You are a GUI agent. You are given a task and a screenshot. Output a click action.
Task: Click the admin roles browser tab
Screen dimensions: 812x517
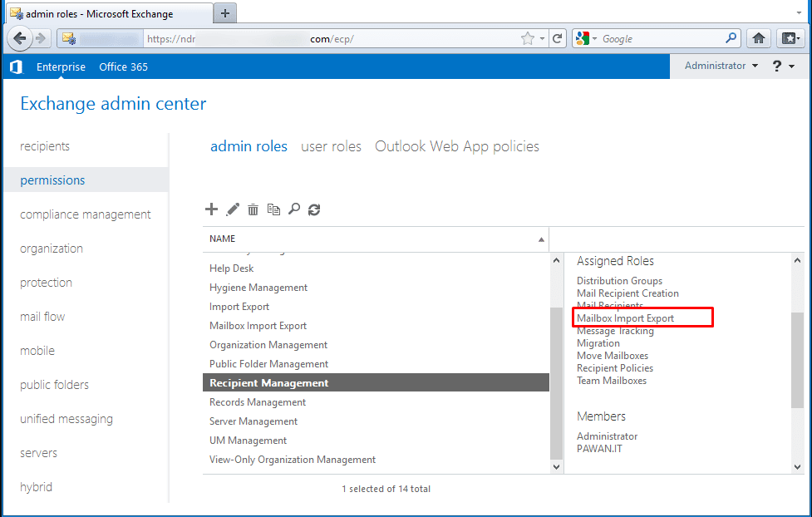click(110, 14)
